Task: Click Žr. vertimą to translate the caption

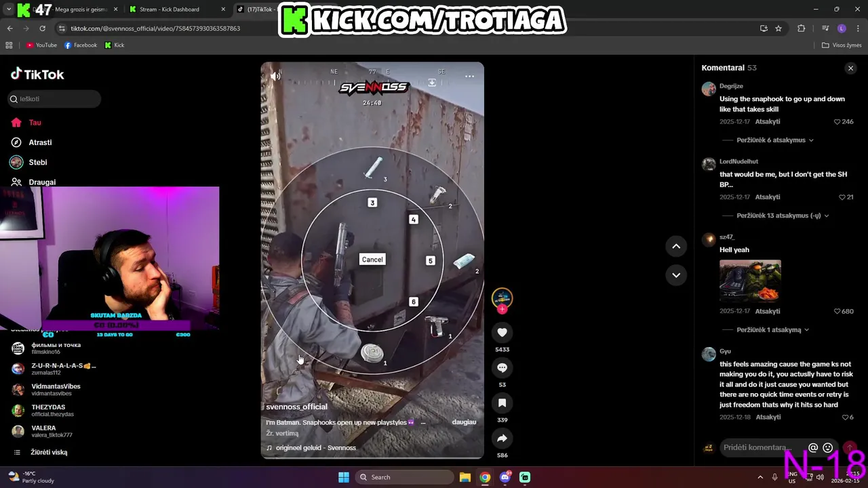Action: coord(282,433)
